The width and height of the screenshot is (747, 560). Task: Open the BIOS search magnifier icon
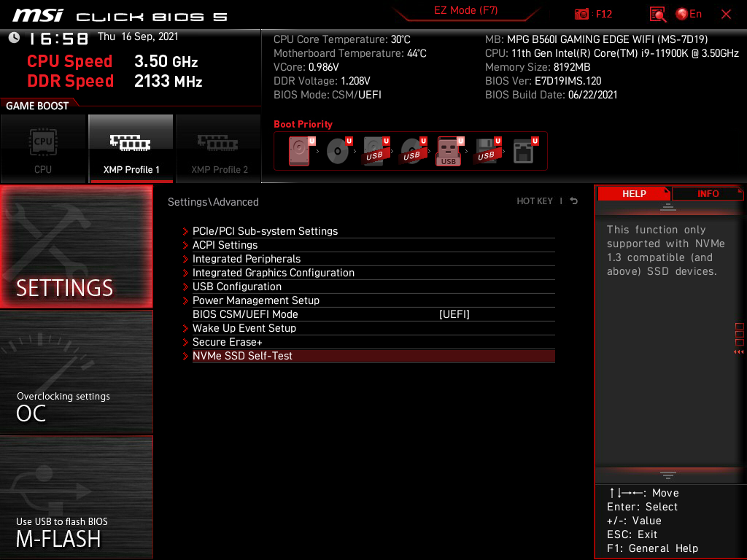(657, 15)
